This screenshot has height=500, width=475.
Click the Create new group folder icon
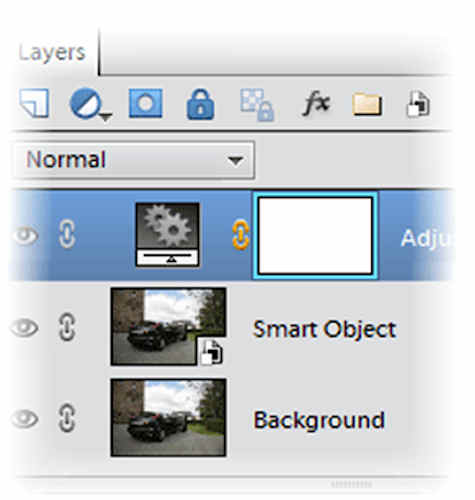pyautogui.click(x=367, y=105)
